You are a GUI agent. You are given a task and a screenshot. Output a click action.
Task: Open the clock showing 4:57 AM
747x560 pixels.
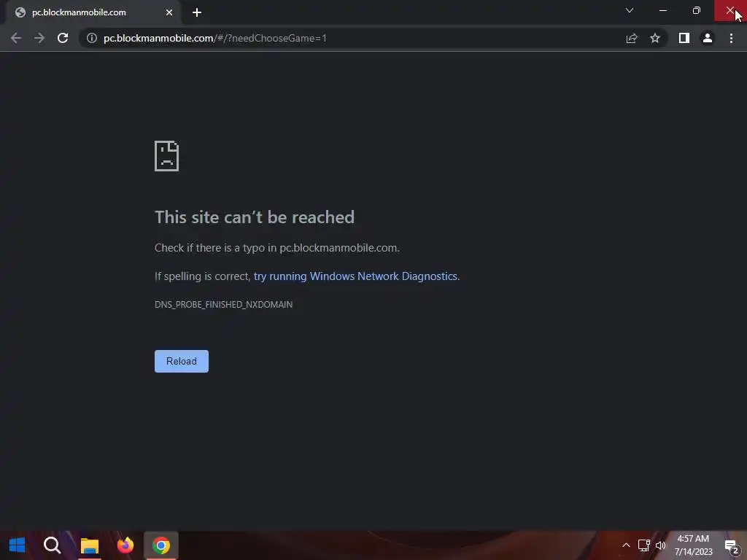[x=693, y=545]
